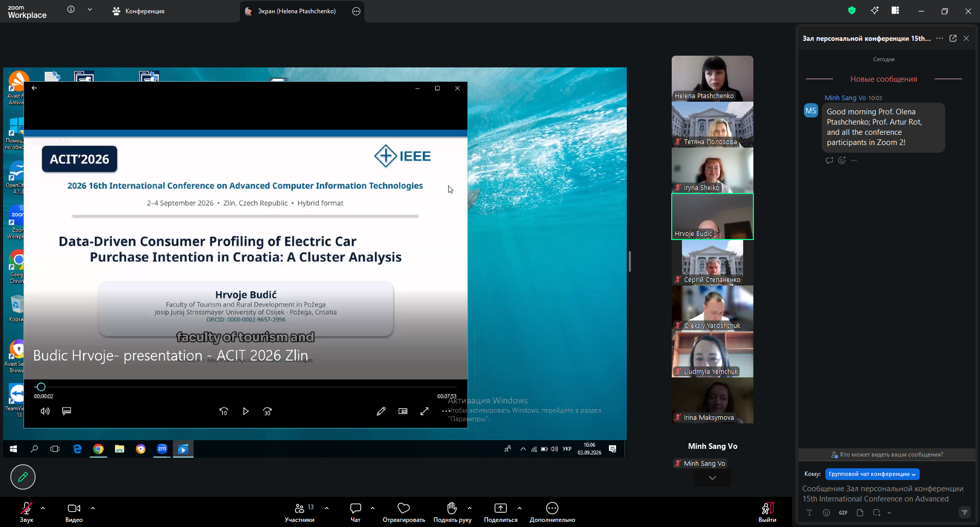Raise hand with Поднять руку
Image resolution: width=980 pixels, height=527 pixels.
coord(452,512)
